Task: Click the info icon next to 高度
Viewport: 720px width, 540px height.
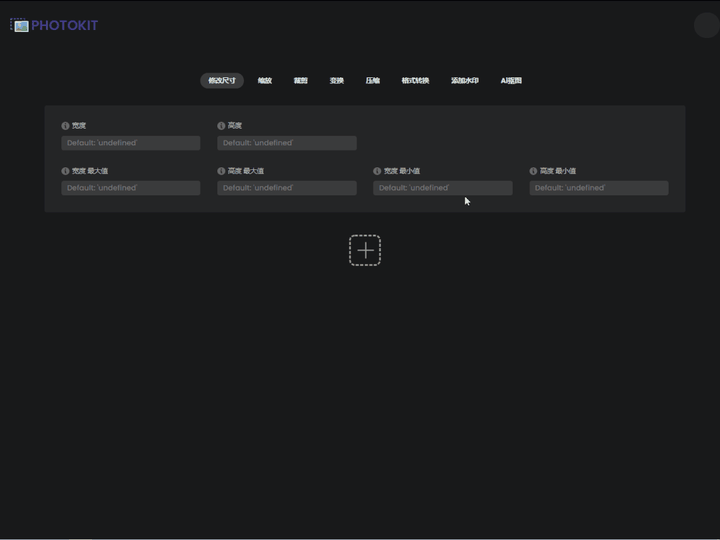Action: (221, 126)
